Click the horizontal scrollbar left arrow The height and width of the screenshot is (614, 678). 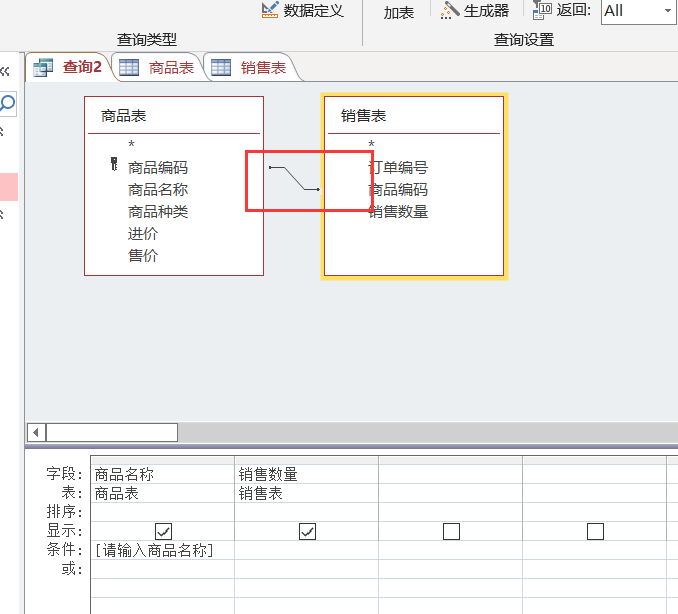pyautogui.click(x=36, y=432)
